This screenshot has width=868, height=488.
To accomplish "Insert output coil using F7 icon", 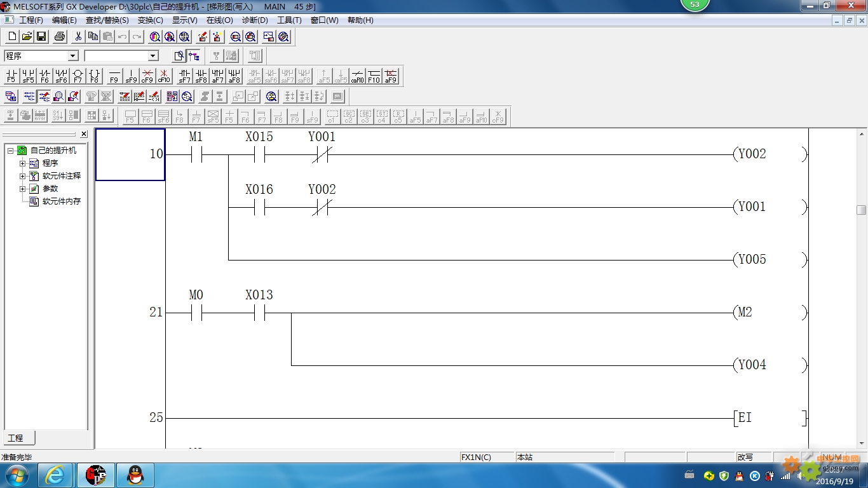I will (x=78, y=76).
